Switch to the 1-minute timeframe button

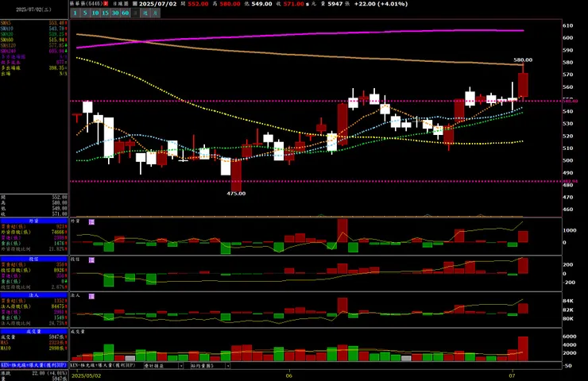(x=75, y=13)
